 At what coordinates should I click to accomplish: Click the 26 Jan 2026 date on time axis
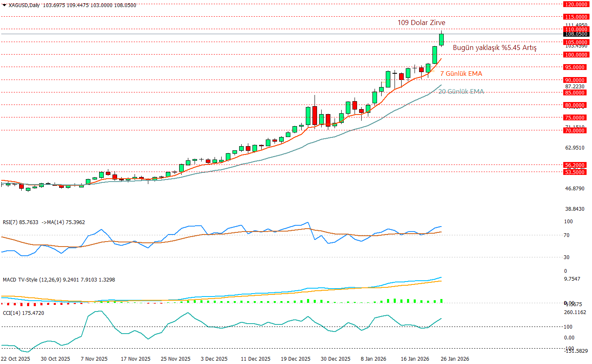click(x=455, y=359)
